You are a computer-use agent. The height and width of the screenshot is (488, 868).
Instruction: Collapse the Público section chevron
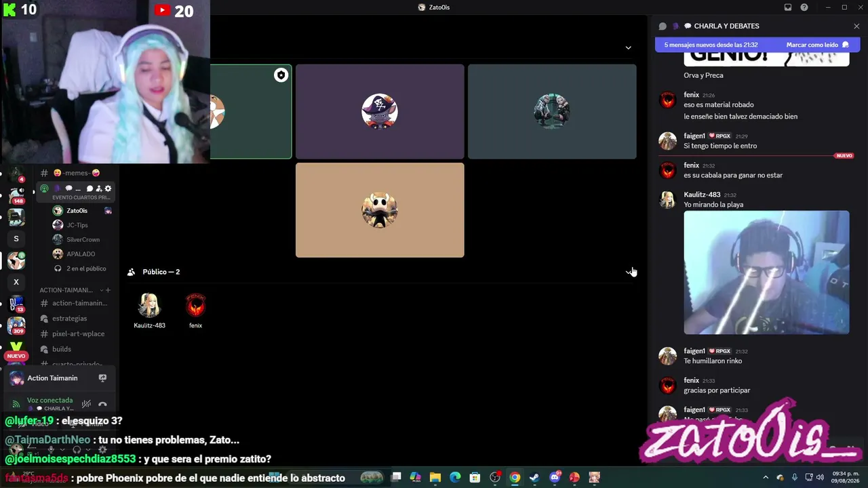pos(629,272)
